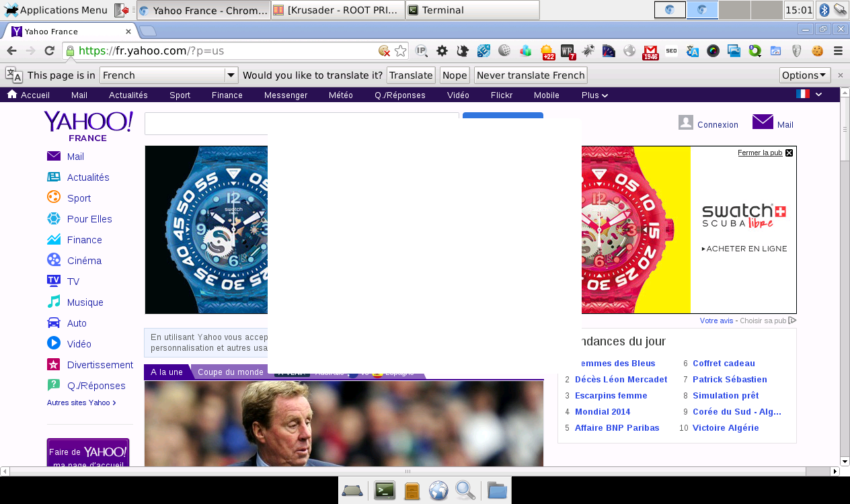Click the Musique note icon

coord(54,302)
